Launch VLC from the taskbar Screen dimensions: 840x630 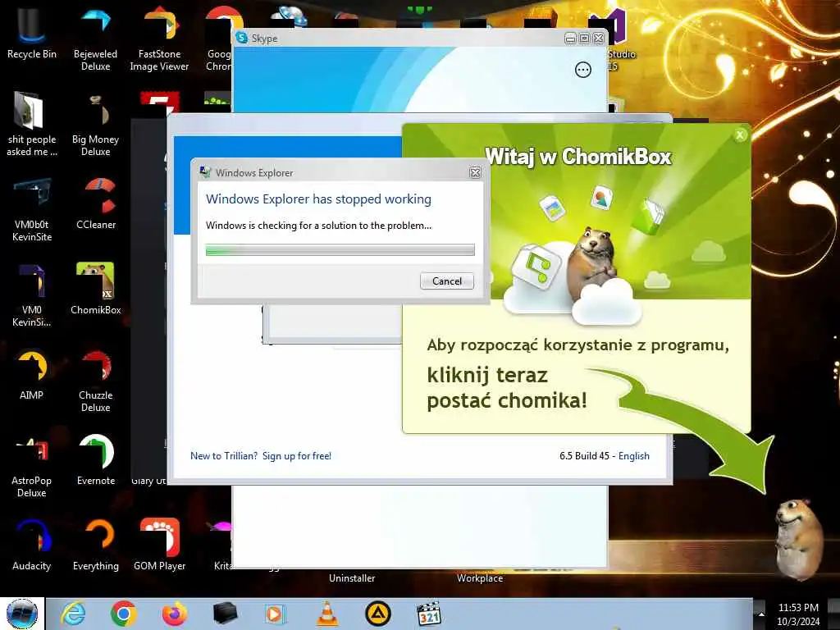coord(327,614)
